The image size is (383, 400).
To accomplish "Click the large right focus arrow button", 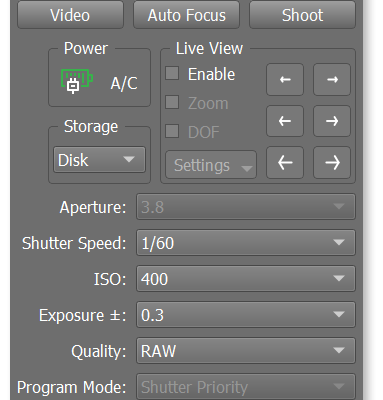I will pos(332,163).
